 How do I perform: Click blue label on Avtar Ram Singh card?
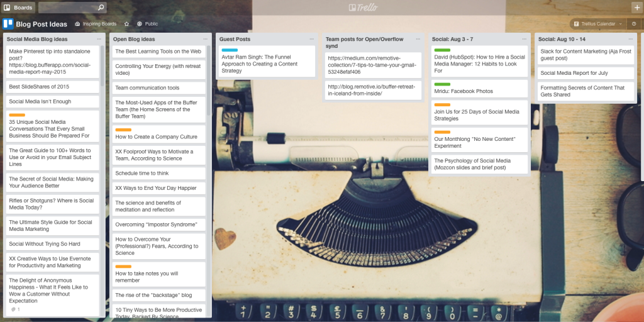230,50
